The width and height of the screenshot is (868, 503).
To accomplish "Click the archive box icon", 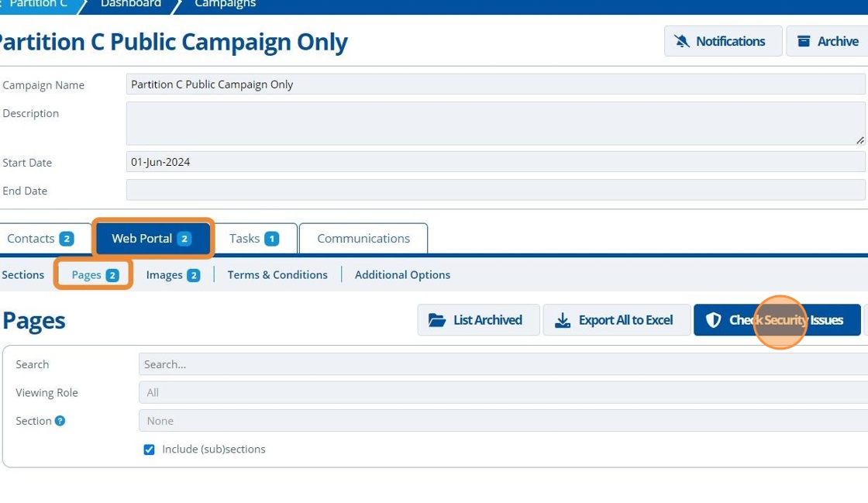I will 804,42.
